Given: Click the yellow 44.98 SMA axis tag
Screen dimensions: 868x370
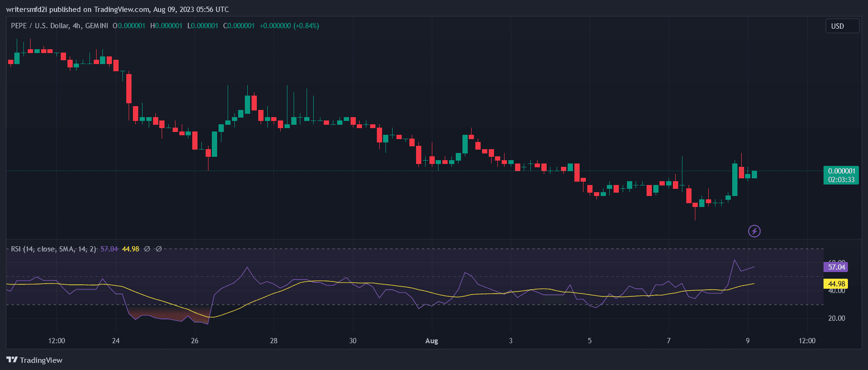Looking at the screenshot, I should tap(836, 284).
